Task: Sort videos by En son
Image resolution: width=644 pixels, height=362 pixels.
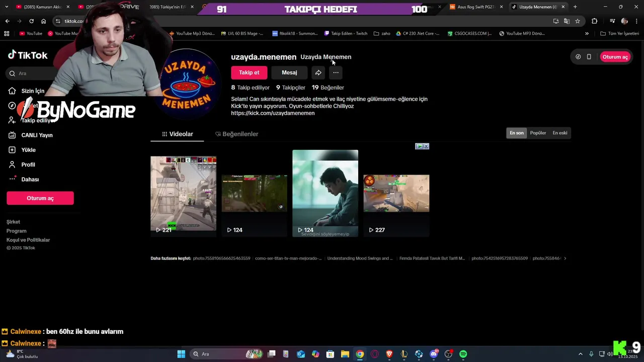Action: pyautogui.click(x=517, y=133)
